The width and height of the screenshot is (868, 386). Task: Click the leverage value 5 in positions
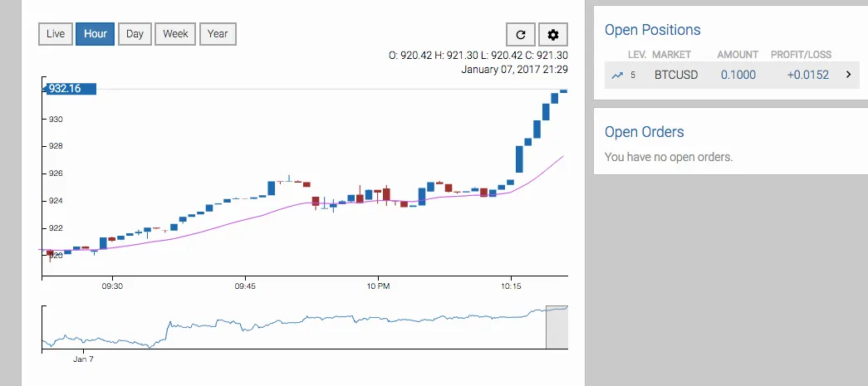(x=633, y=76)
